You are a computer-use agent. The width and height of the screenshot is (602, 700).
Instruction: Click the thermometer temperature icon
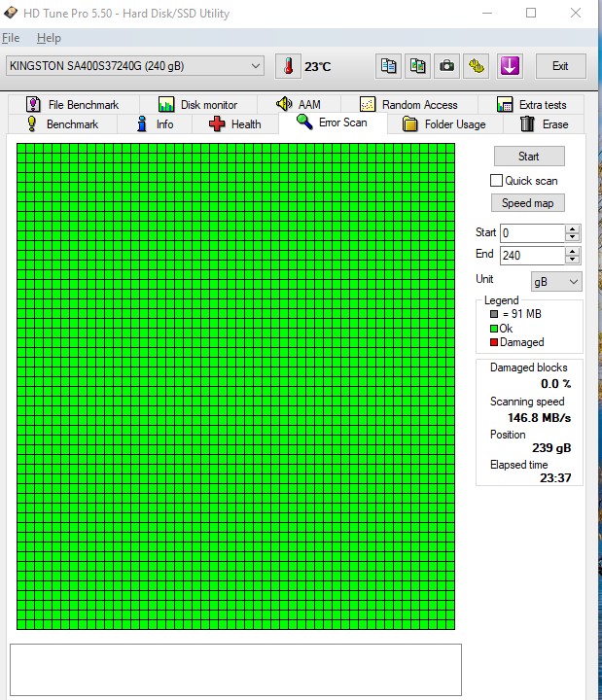(288, 66)
